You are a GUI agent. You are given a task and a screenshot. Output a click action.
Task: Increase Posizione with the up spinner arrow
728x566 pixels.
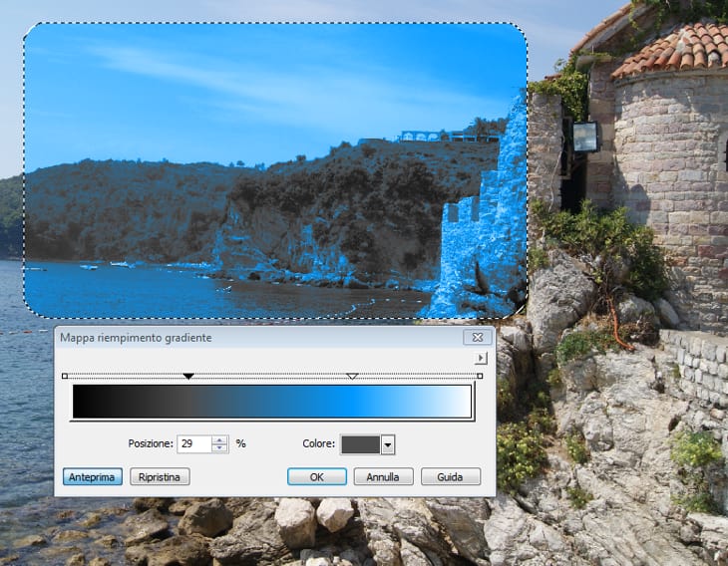click(x=220, y=440)
